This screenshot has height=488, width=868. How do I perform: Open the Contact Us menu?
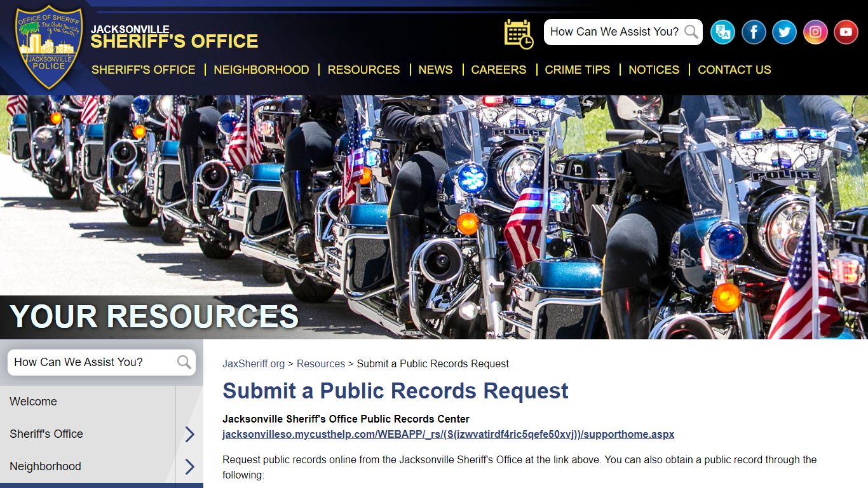pos(735,70)
